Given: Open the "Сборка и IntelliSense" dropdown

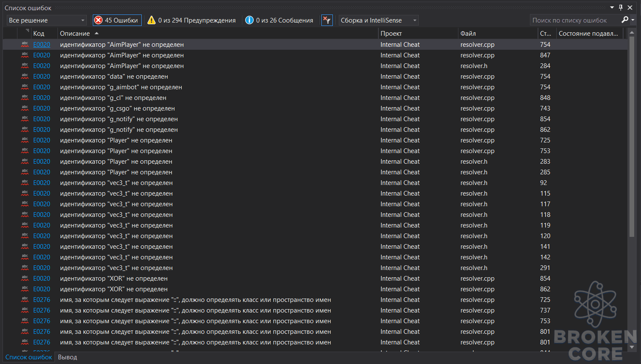Looking at the screenshot, I should 379,20.
